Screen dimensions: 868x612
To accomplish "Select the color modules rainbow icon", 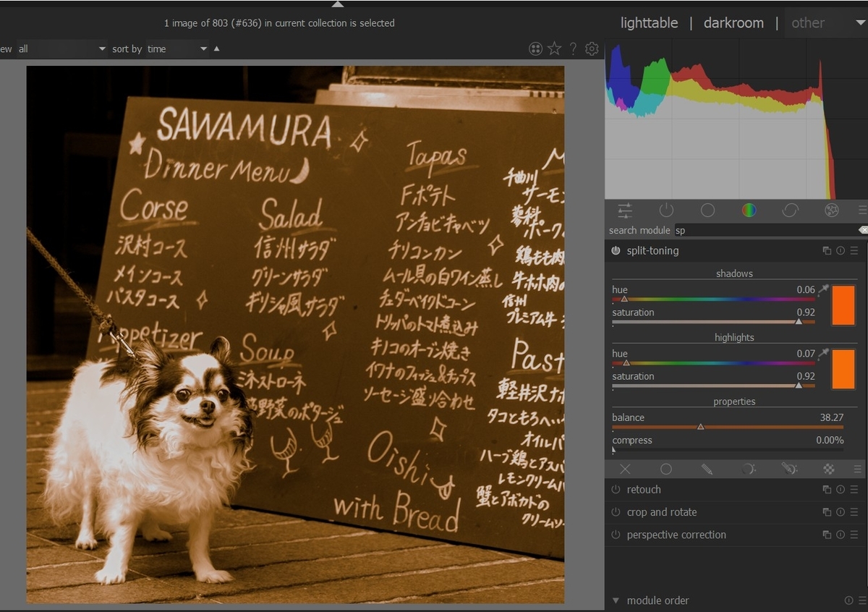I will pyautogui.click(x=749, y=211).
